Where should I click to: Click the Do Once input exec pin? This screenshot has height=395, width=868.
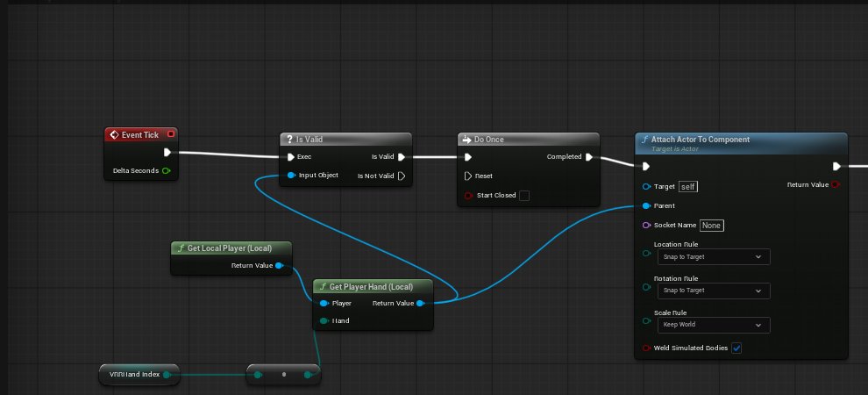point(468,157)
